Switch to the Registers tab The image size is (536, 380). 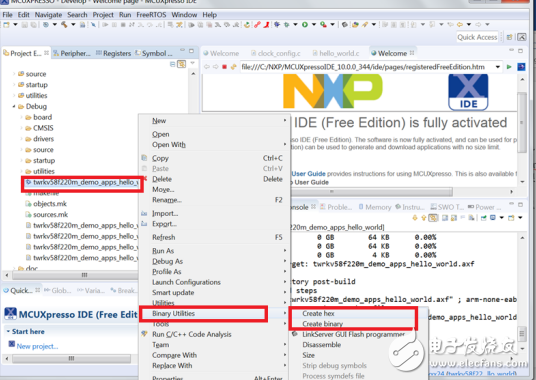pos(113,53)
